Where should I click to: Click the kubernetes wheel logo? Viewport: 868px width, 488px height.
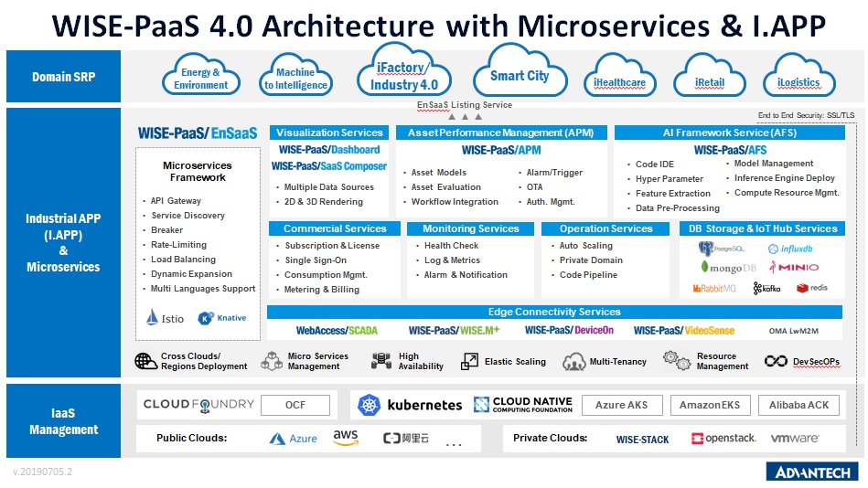coord(370,405)
